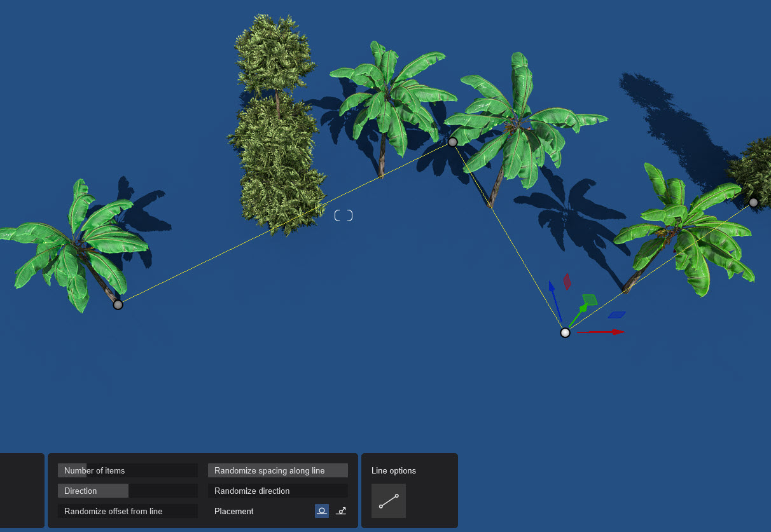Click the Number of items slider
Image resolution: width=771 pixels, height=532 pixels.
coord(127,471)
